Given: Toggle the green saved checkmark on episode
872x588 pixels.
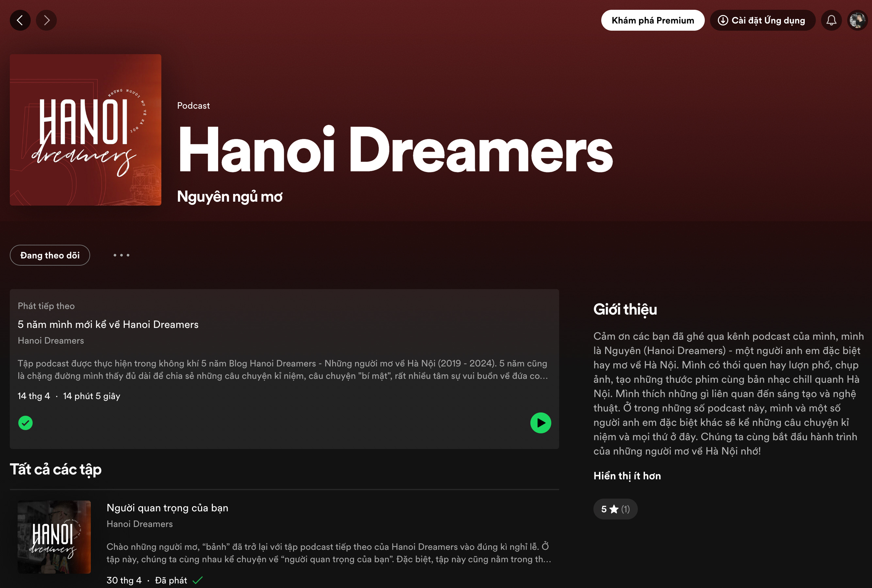Looking at the screenshot, I should tap(25, 423).
